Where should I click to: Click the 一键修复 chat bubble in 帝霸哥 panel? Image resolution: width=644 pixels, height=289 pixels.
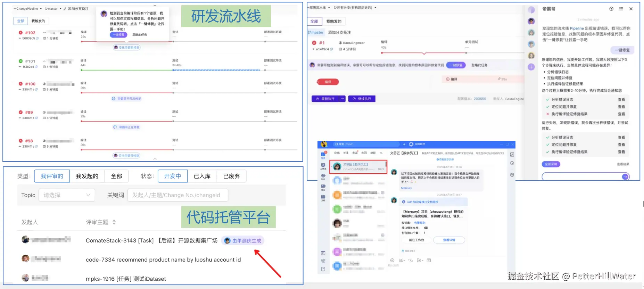[622, 50]
